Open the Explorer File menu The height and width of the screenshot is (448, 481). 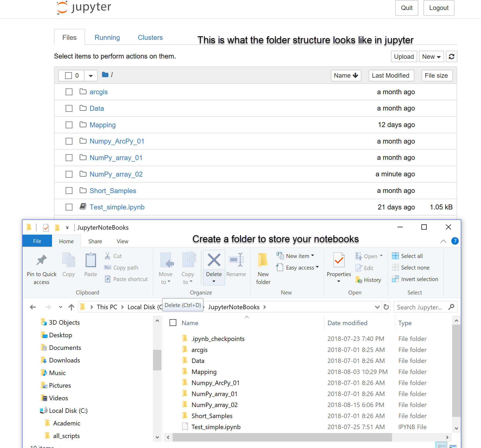[37, 241]
